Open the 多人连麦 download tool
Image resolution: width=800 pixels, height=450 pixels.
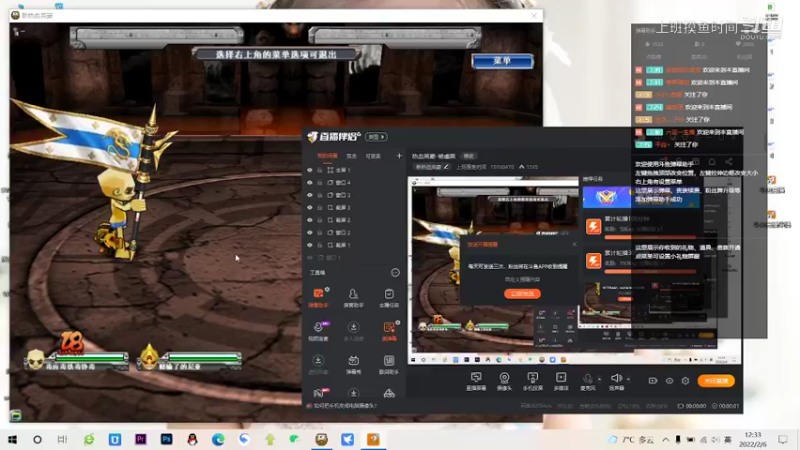coord(353,331)
